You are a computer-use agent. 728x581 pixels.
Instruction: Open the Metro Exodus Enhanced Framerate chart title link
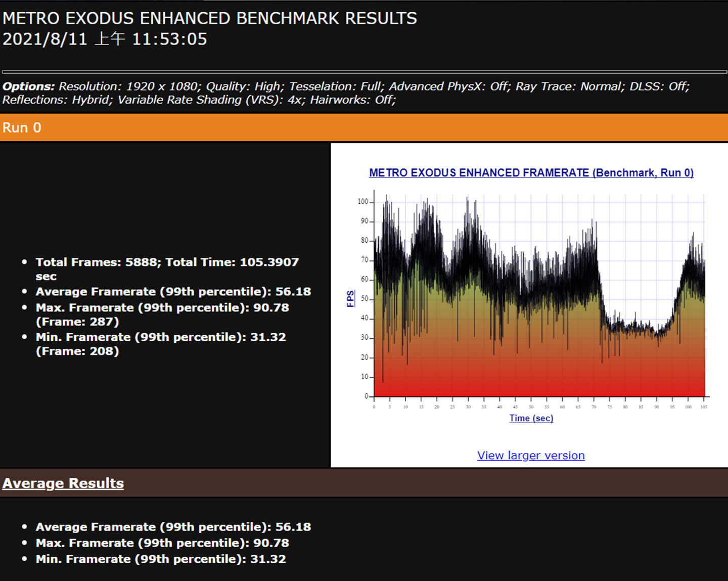point(531,173)
